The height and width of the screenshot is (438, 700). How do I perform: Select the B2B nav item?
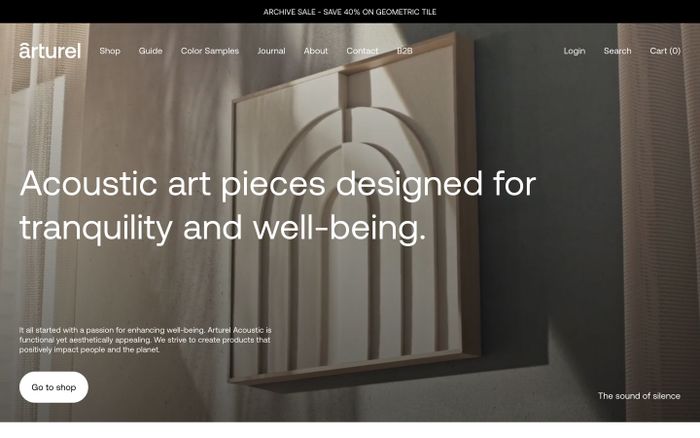point(404,51)
